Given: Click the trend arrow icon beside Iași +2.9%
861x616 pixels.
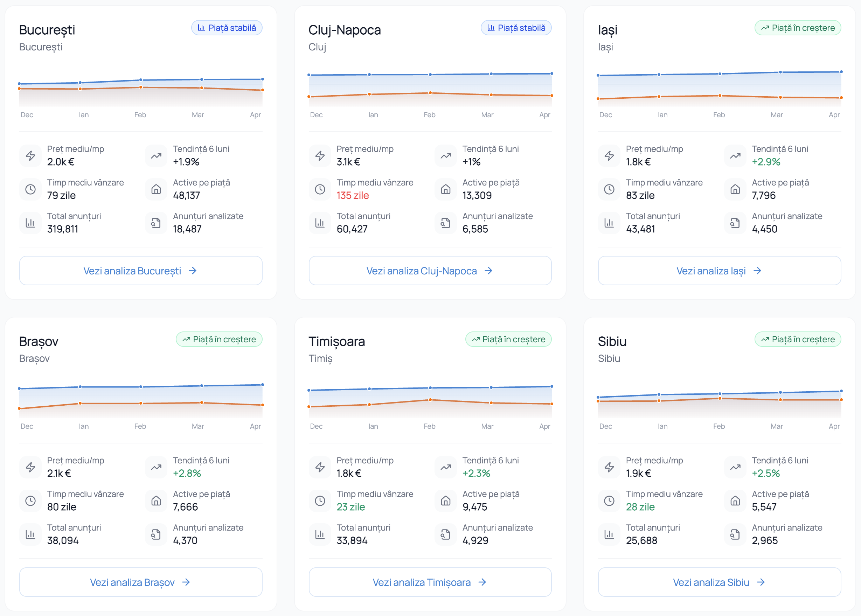Looking at the screenshot, I should pyautogui.click(x=735, y=155).
